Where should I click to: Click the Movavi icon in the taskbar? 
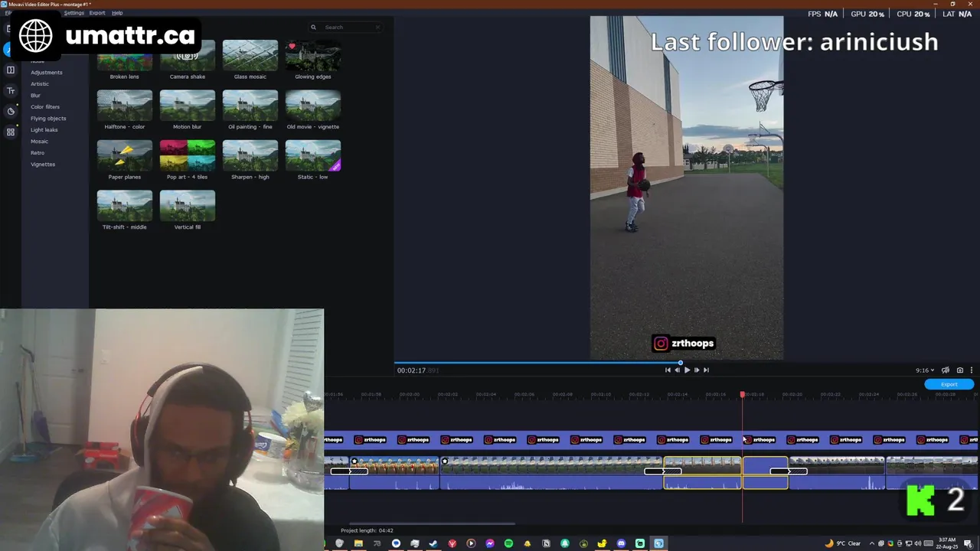coord(658,543)
